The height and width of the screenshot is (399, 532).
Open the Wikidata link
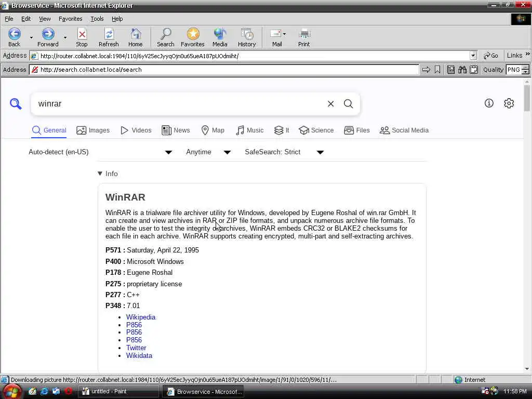click(139, 355)
